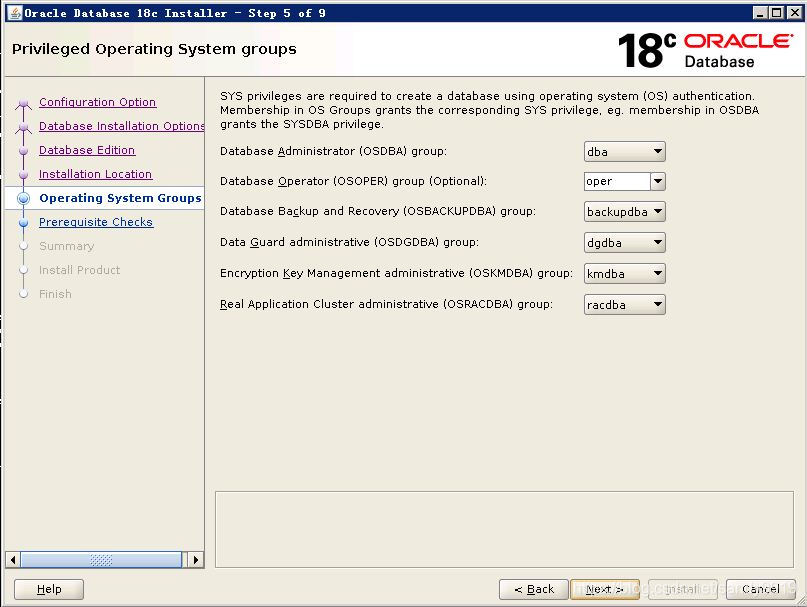
Task: Open the OSKMDBA group dropdown showing kmdba
Action: (624, 273)
